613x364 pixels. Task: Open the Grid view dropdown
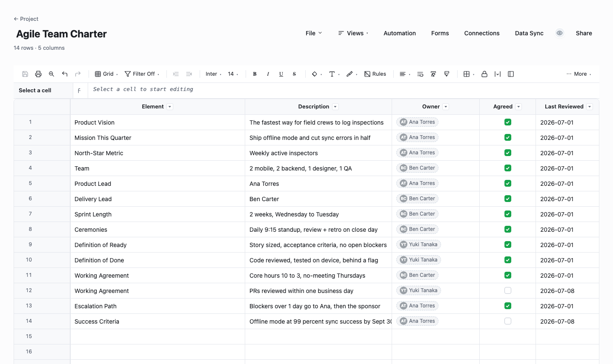(106, 74)
